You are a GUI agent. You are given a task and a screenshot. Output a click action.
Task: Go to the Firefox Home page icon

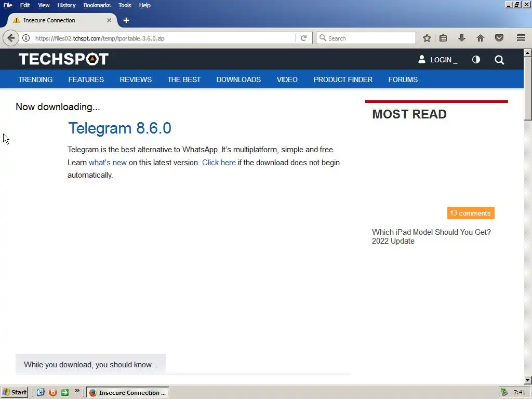pos(481,38)
